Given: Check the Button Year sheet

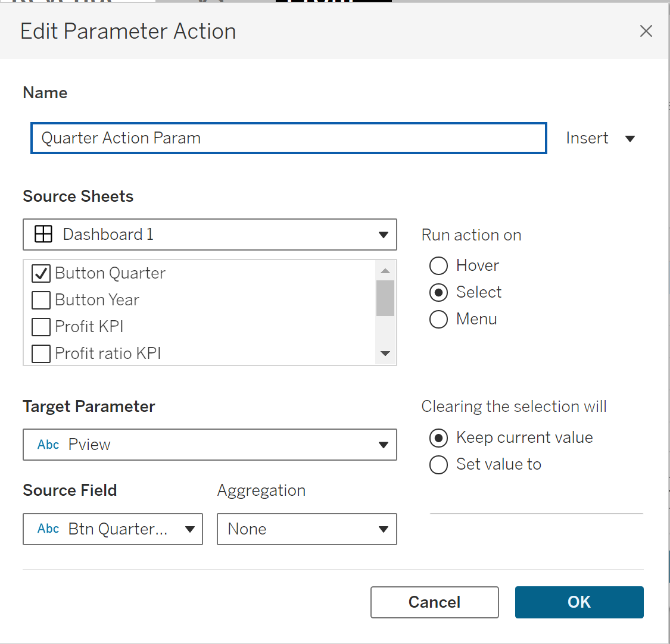Looking at the screenshot, I should [x=41, y=300].
